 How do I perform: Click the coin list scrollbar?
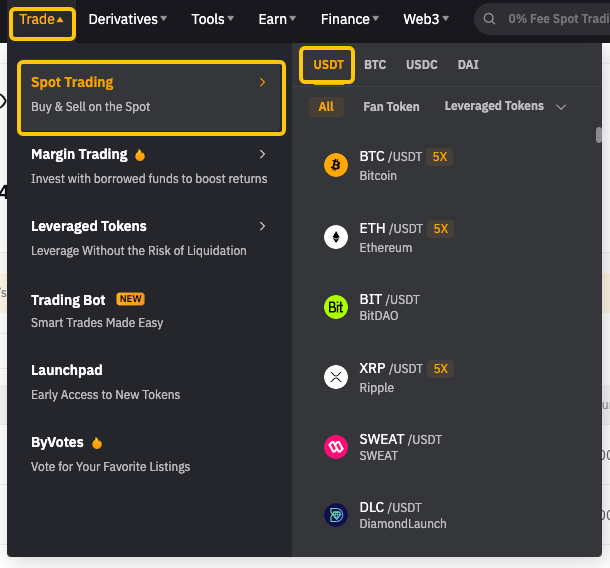click(x=599, y=135)
